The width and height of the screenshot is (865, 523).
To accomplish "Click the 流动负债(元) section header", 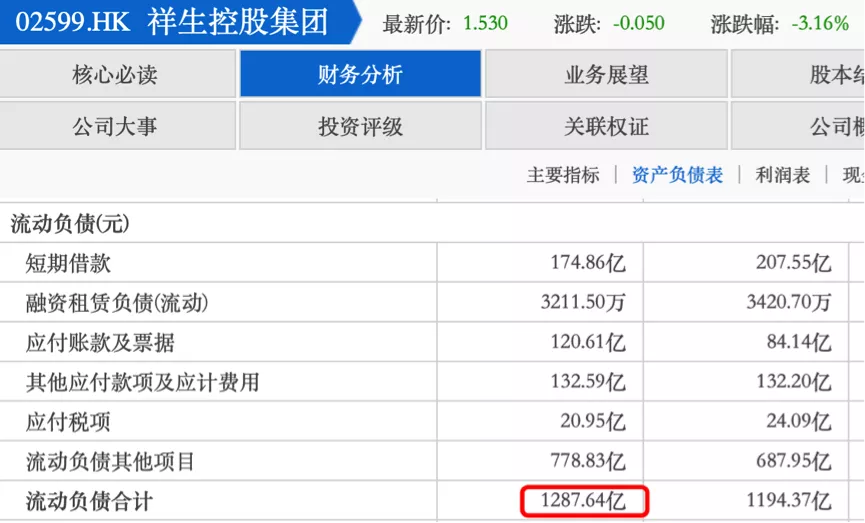I will pos(70,224).
